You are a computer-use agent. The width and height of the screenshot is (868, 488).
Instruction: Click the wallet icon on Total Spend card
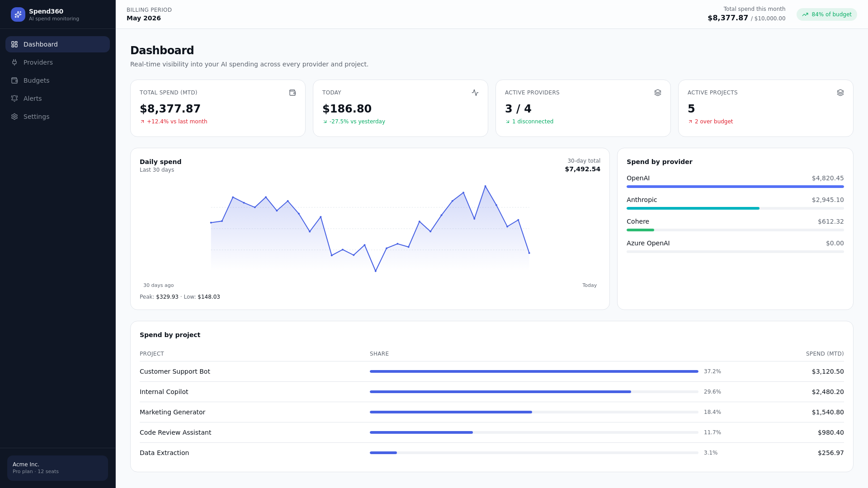292,93
